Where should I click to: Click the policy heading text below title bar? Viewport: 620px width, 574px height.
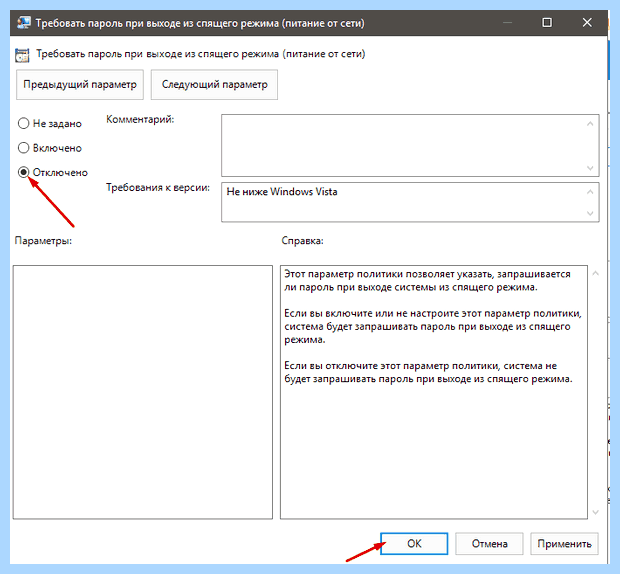[x=201, y=54]
